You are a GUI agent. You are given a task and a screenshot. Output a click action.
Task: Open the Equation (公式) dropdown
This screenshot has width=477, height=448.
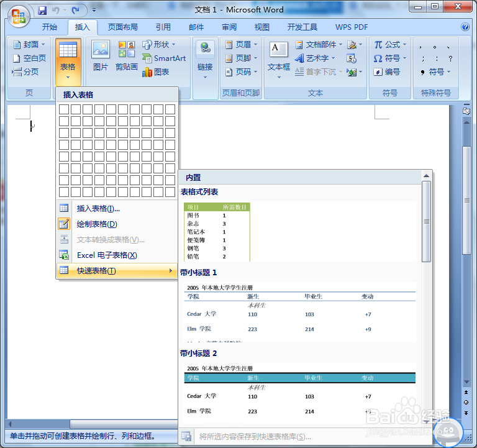click(x=390, y=45)
